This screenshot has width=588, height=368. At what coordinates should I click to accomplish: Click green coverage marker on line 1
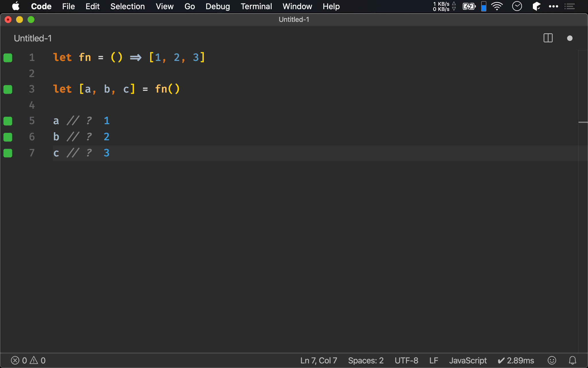[8, 58]
